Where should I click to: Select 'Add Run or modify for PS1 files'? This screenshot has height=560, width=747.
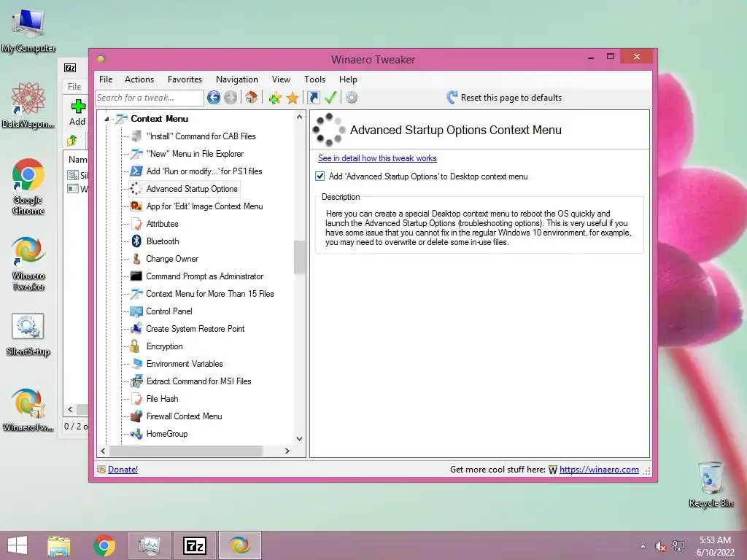point(204,171)
